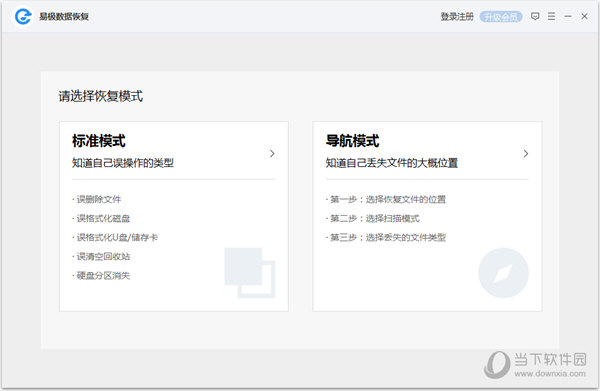Select the 标准模式 heading

(x=99, y=141)
